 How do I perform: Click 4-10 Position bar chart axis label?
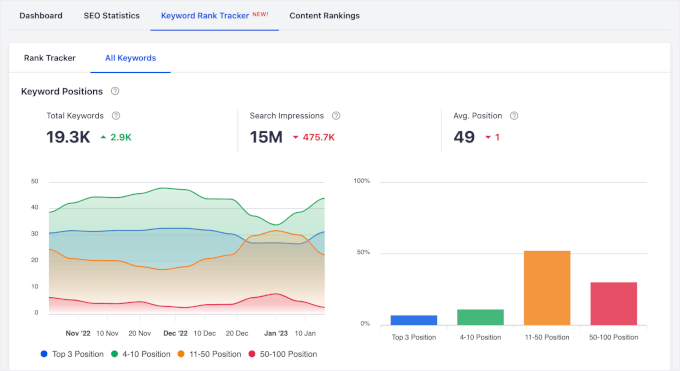(481, 337)
